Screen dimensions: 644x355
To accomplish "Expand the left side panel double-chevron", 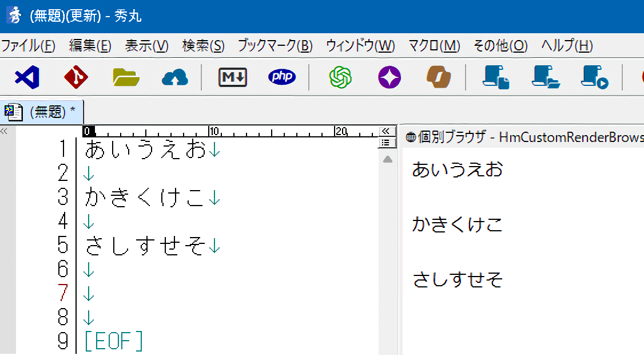I will 3,131.
